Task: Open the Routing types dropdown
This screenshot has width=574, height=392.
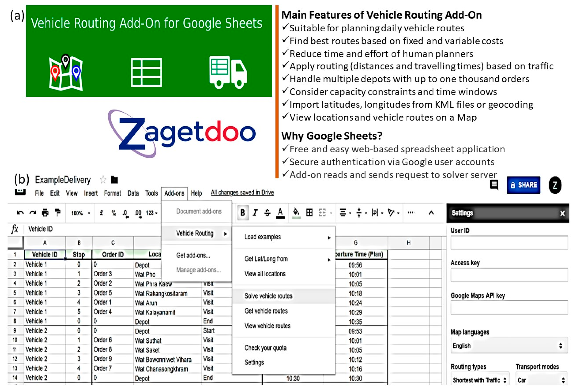Action: [479, 380]
